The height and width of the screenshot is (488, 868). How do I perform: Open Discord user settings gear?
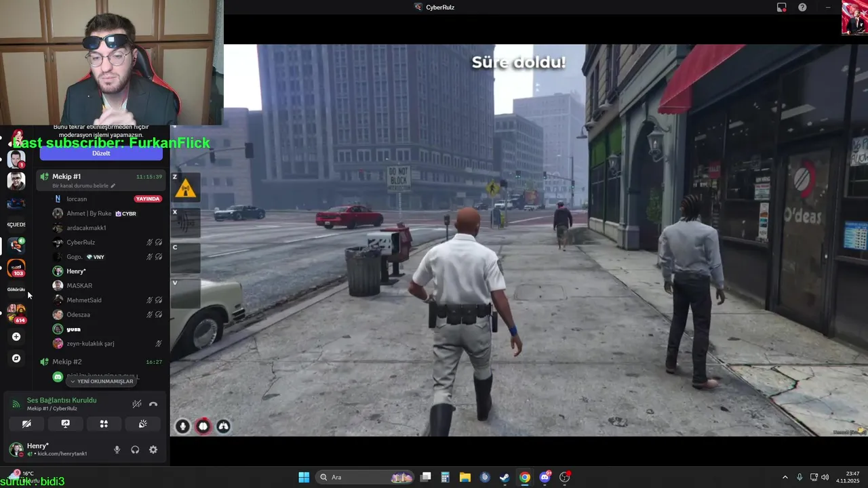click(153, 449)
